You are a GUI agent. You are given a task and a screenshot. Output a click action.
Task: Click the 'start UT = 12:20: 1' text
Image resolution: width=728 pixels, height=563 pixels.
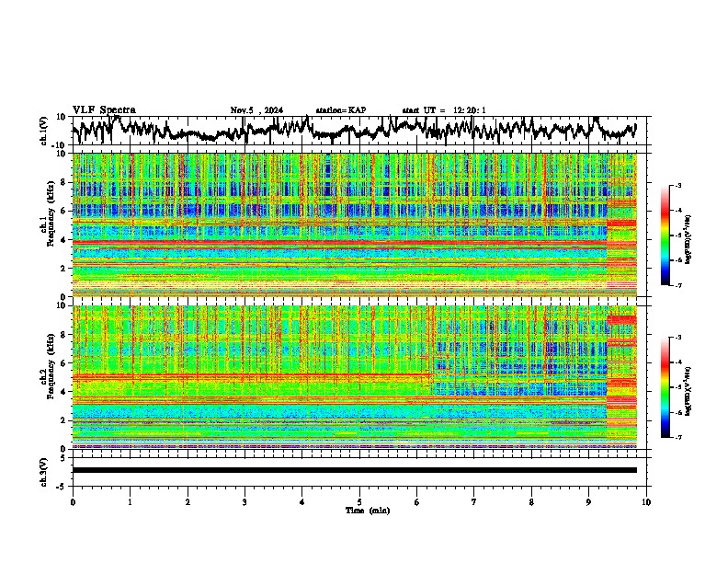click(444, 110)
